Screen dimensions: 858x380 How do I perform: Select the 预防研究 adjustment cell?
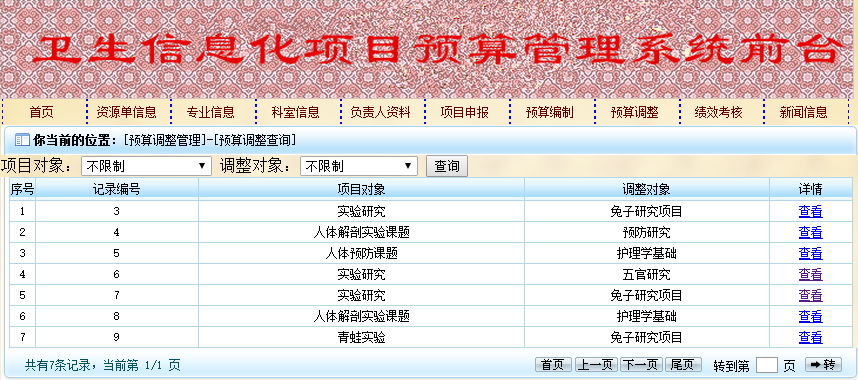[646, 233]
